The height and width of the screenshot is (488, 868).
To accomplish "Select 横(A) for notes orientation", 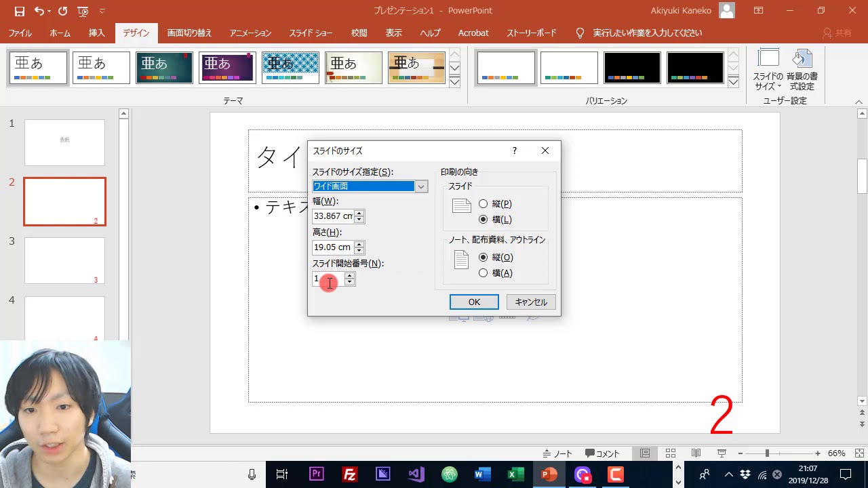I will (x=484, y=272).
